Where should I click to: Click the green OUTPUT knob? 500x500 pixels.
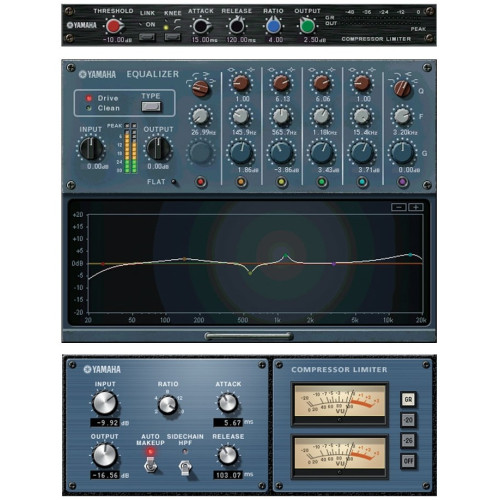pyautogui.click(x=307, y=26)
